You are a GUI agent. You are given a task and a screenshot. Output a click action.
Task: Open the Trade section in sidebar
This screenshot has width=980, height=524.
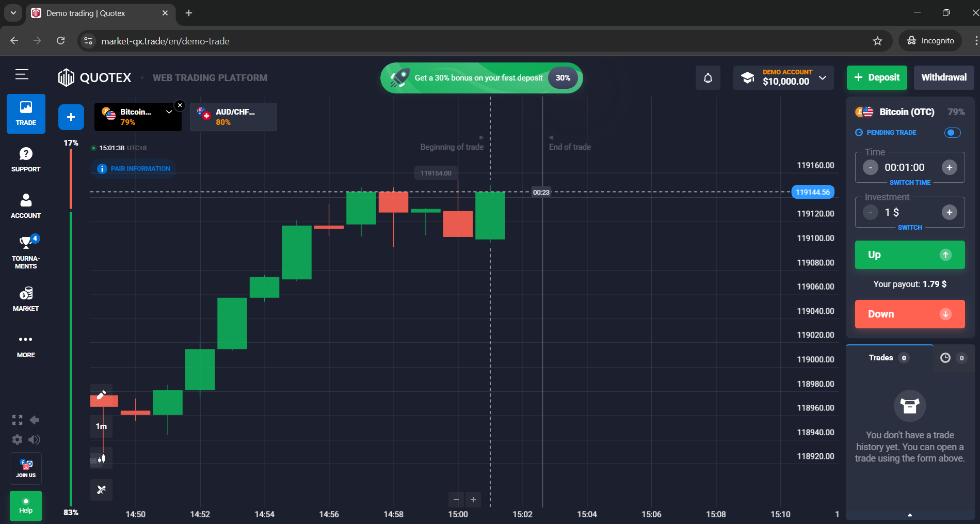[26, 114]
